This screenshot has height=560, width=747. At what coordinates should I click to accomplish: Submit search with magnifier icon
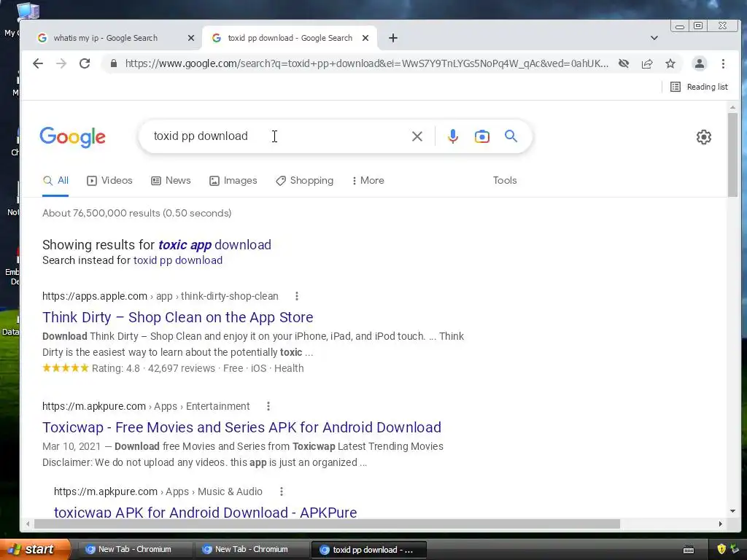pos(511,136)
